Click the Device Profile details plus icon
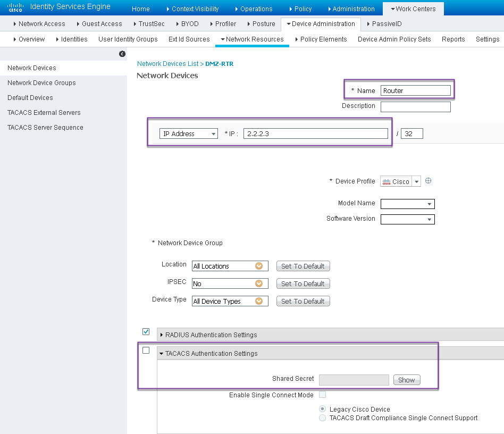The height and width of the screenshot is (434, 504). click(428, 181)
